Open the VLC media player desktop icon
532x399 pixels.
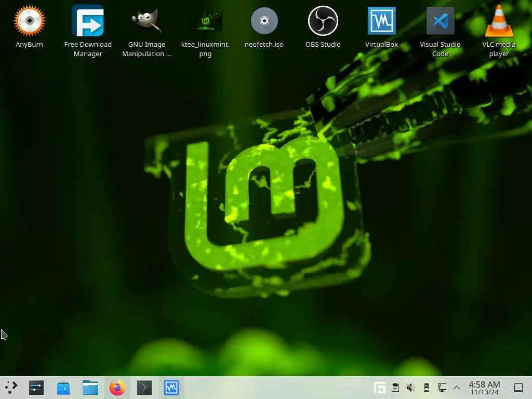(499, 21)
